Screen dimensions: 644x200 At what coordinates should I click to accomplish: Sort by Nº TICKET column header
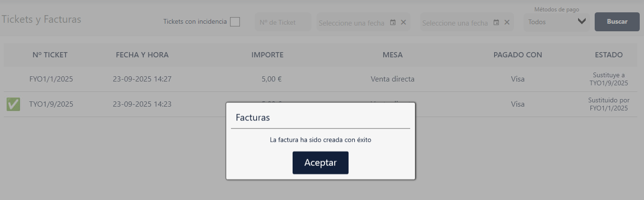[x=50, y=55]
